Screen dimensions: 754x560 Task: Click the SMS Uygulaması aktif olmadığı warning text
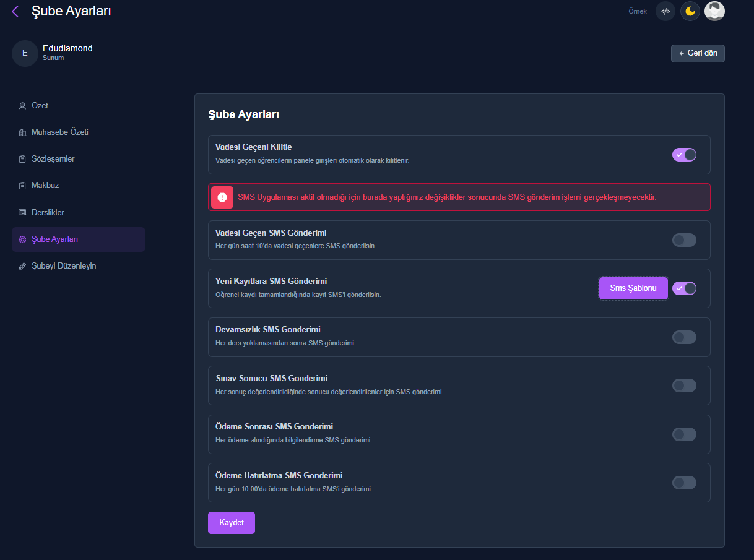(x=447, y=197)
